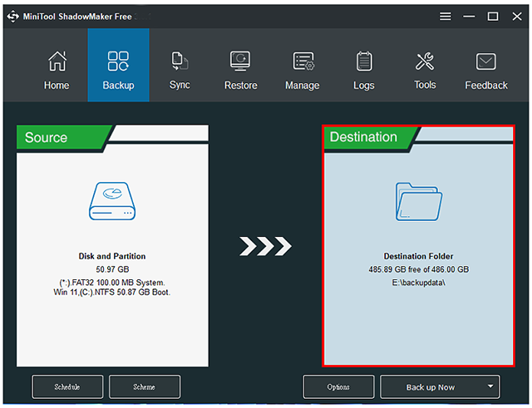Select the Source header label
Viewport: 532px width, 408px height.
[47, 138]
